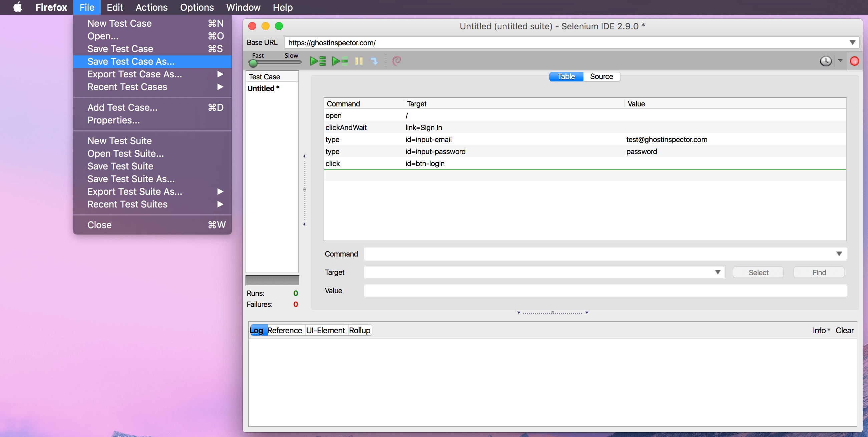Choose Open Test Suite... menu item
868x437 pixels.
152,154
